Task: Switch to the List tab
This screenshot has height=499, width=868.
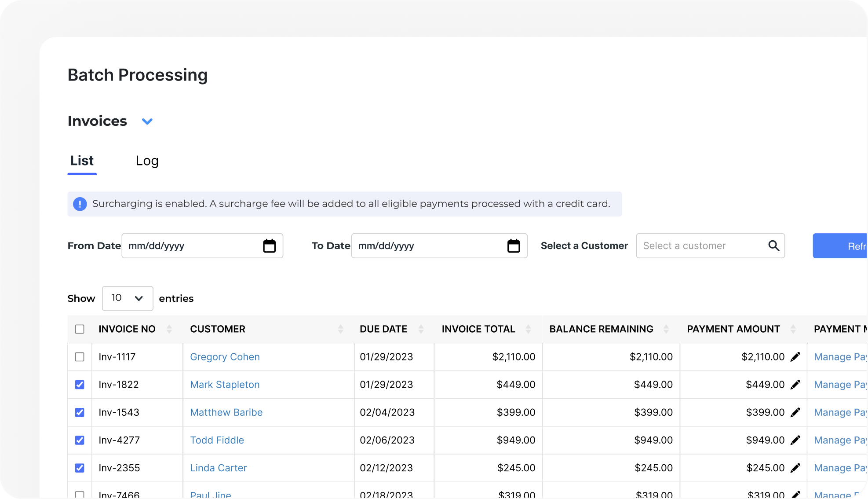Action: (82, 161)
